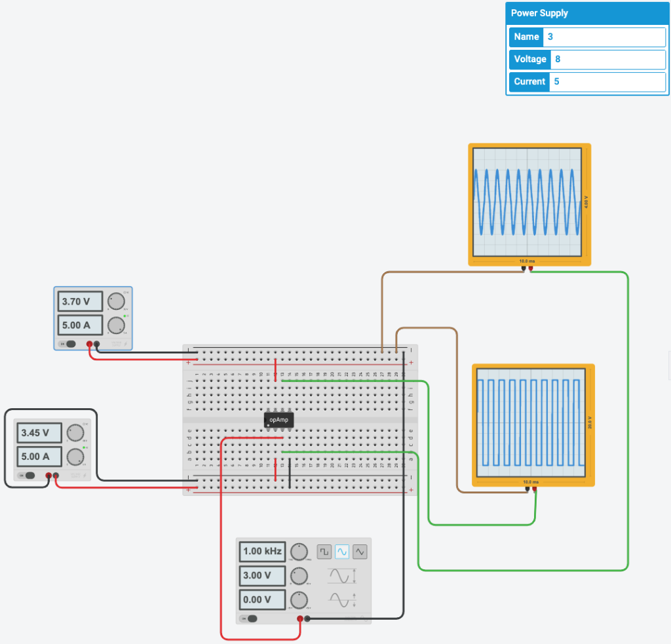The width and height of the screenshot is (671, 644).
Task: Click the Power Supply panel title bar
Action: (x=586, y=13)
